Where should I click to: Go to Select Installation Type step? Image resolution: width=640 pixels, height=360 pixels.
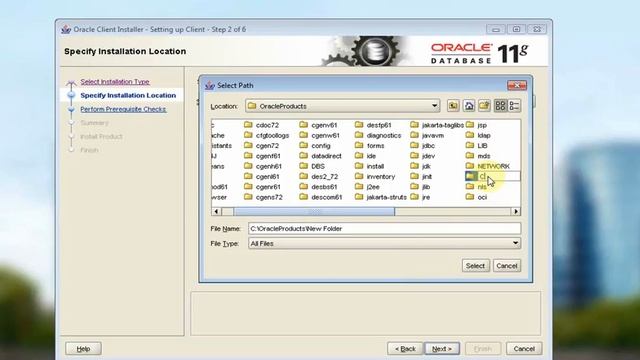pyautogui.click(x=115, y=82)
